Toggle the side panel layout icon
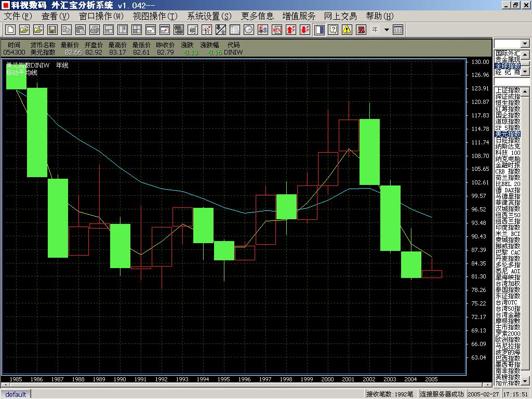532x399 pixels. (x=319, y=30)
